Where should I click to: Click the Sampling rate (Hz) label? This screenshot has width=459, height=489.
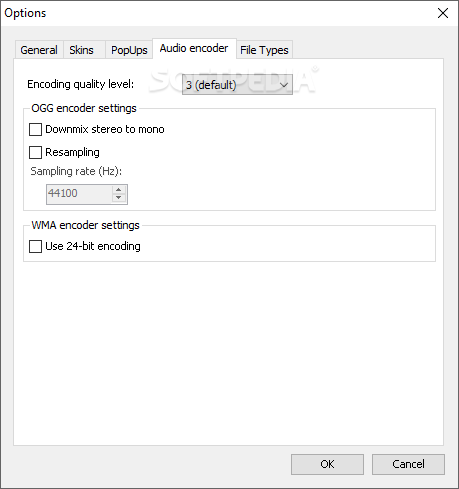coord(76,171)
